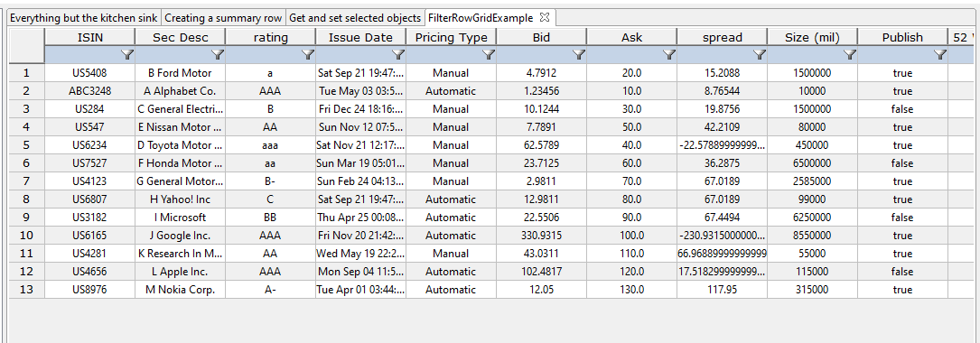Click the filter funnel under Bid column

(579, 55)
